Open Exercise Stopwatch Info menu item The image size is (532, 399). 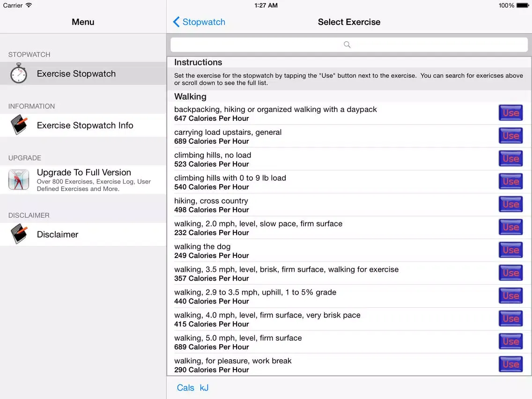click(x=83, y=125)
